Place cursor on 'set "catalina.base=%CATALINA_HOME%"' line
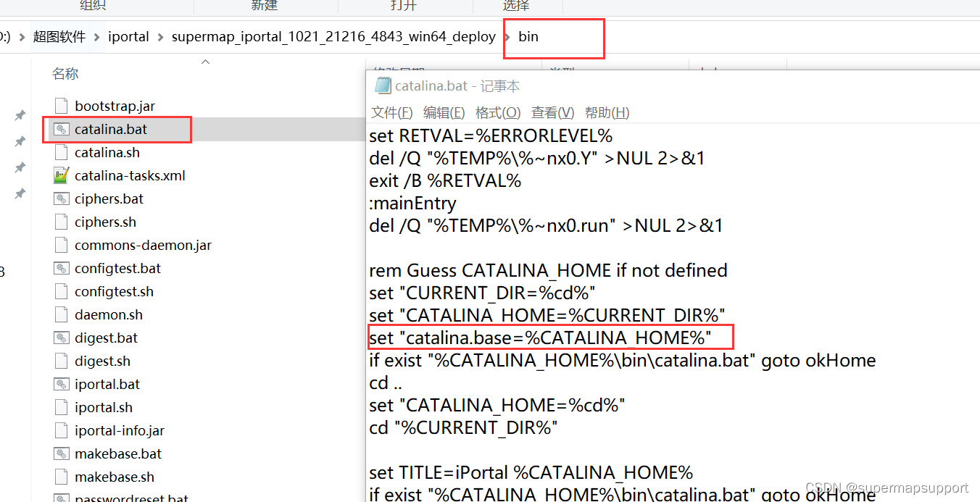The image size is (980, 502). coord(540,338)
